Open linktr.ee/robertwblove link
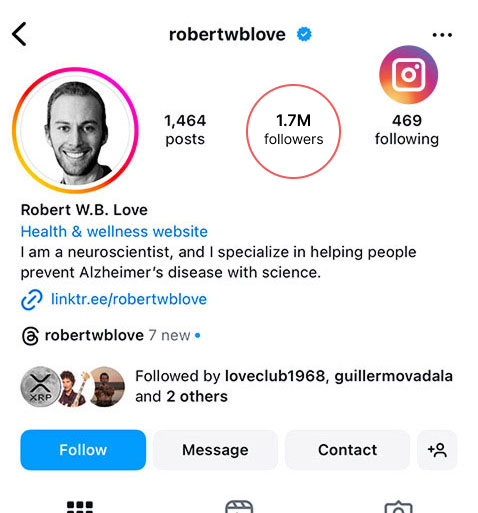The width and height of the screenshot is (478, 513). point(129,299)
